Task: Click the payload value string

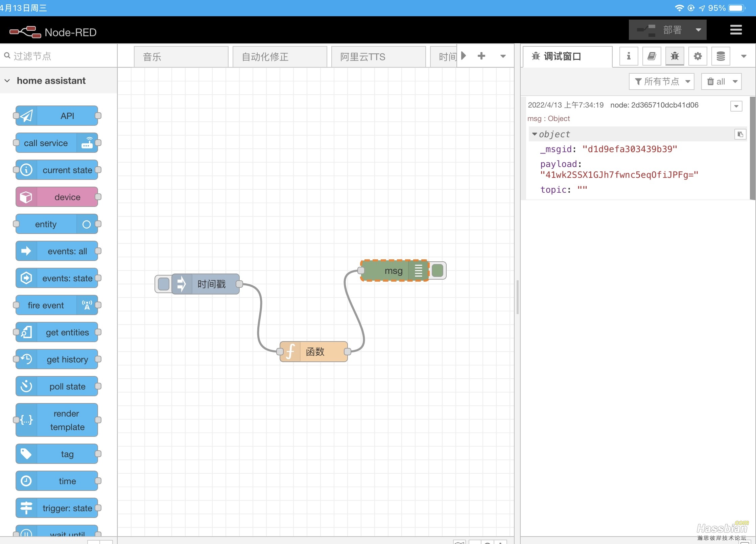Action: click(x=619, y=175)
